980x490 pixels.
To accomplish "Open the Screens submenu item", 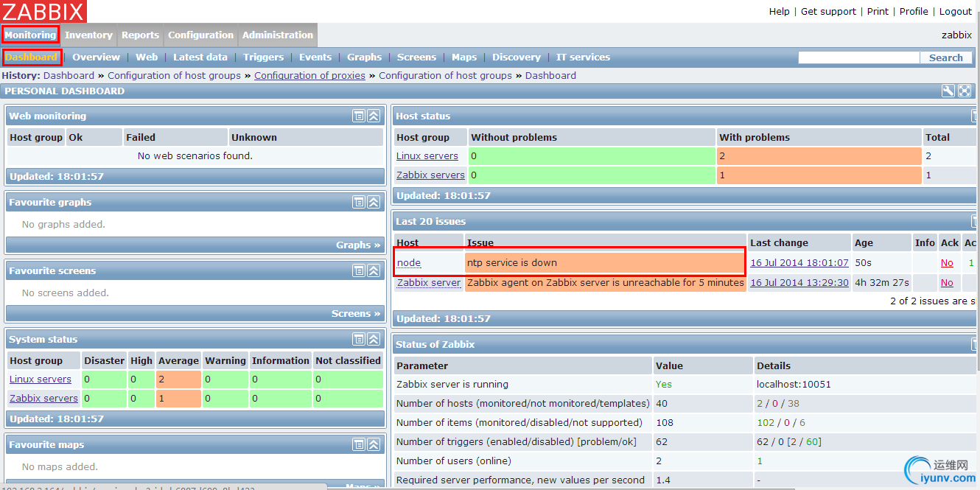I will click(x=416, y=57).
